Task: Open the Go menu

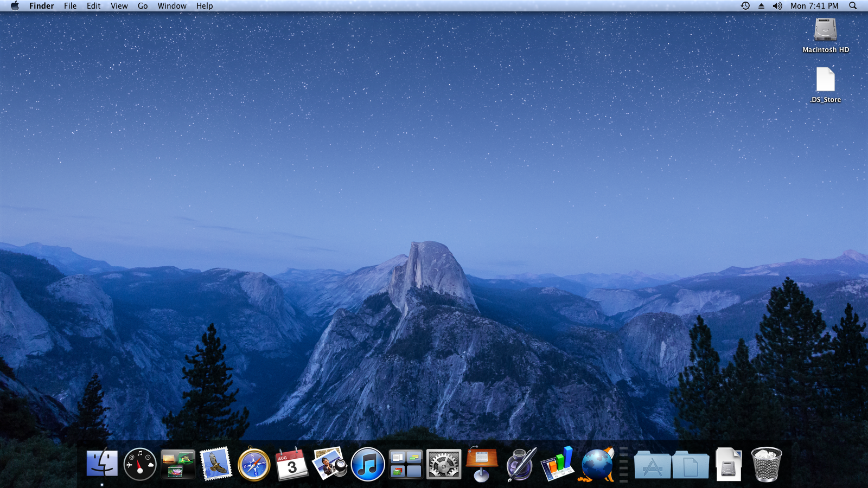Action: click(x=143, y=6)
